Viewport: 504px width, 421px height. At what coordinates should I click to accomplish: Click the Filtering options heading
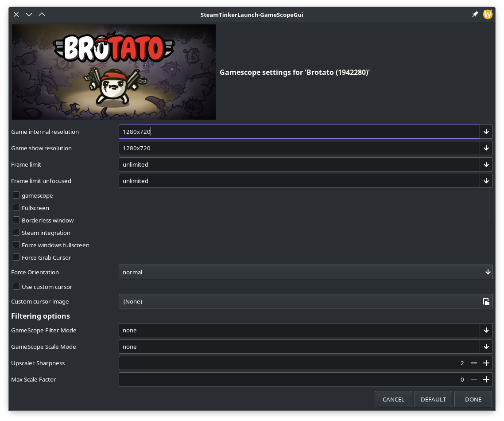pos(40,316)
